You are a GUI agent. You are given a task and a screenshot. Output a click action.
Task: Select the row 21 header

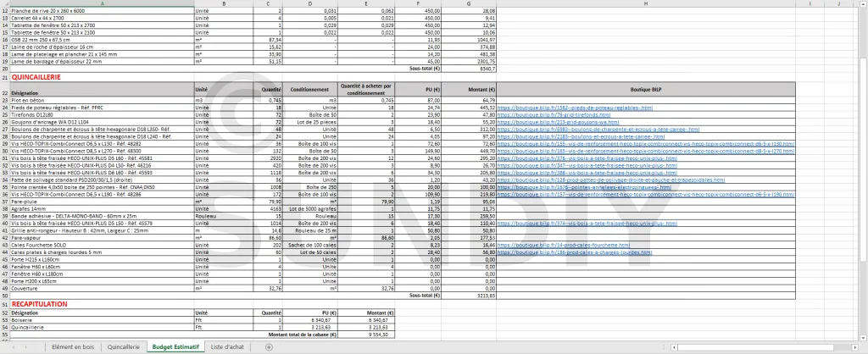pyautogui.click(x=5, y=76)
